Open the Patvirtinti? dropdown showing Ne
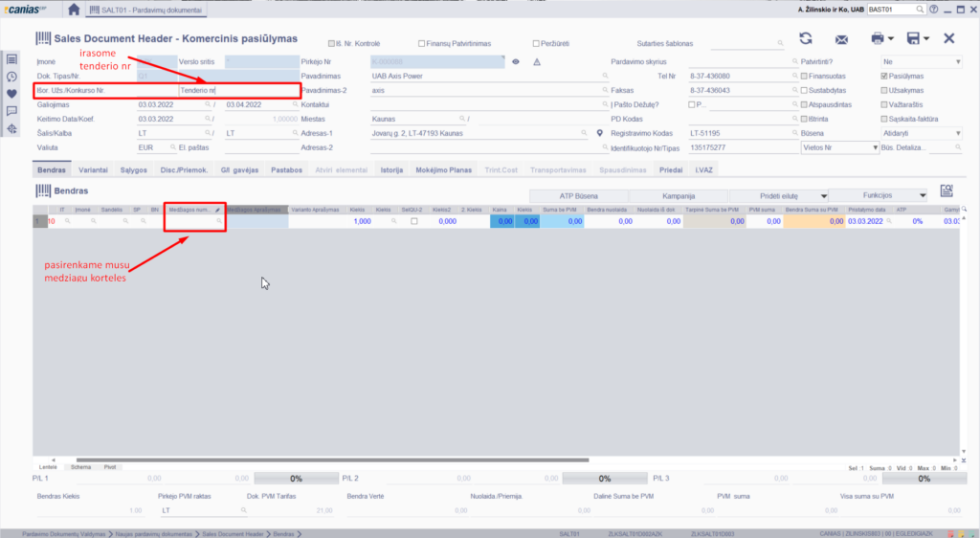The image size is (980, 538). (x=921, y=61)
